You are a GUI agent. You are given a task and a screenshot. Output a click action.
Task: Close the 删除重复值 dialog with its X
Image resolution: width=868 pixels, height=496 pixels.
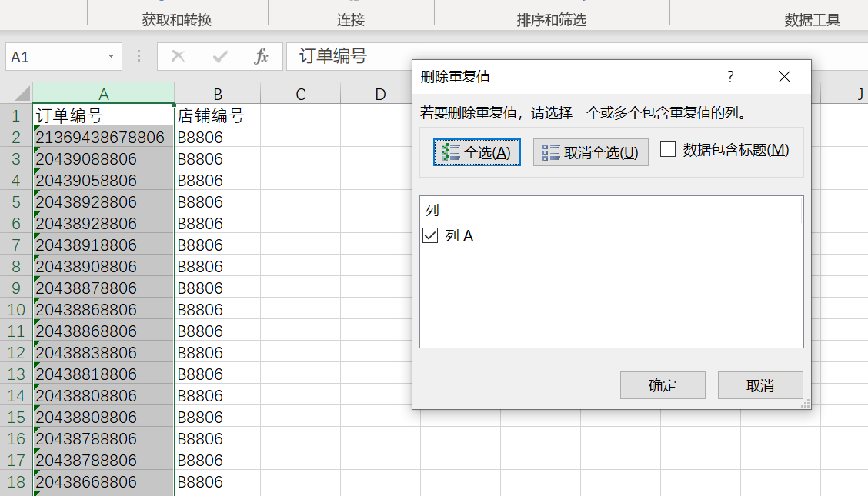784,76
